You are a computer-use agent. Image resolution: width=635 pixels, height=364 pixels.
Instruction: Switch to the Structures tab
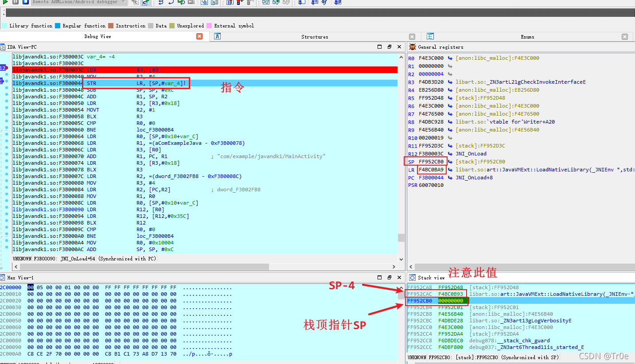[x=315, y=37]
